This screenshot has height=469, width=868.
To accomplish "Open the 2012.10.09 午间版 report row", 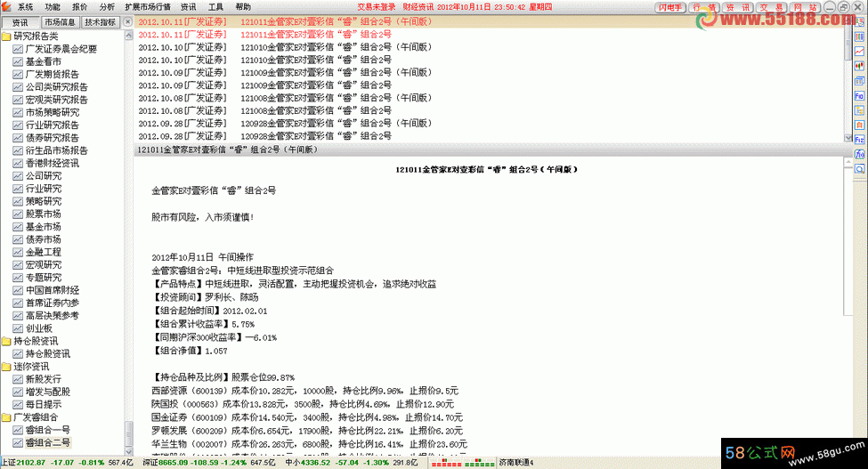I will click(x=490, y=72).
